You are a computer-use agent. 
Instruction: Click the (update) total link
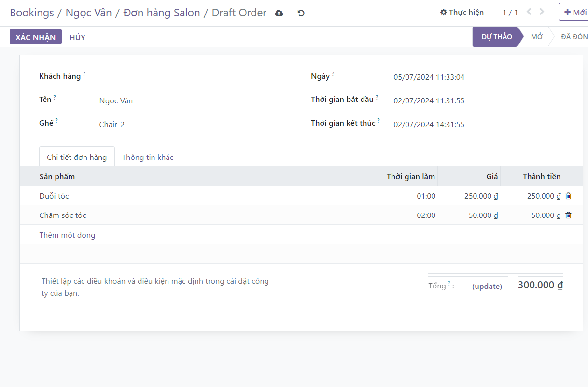coord(487,286)
